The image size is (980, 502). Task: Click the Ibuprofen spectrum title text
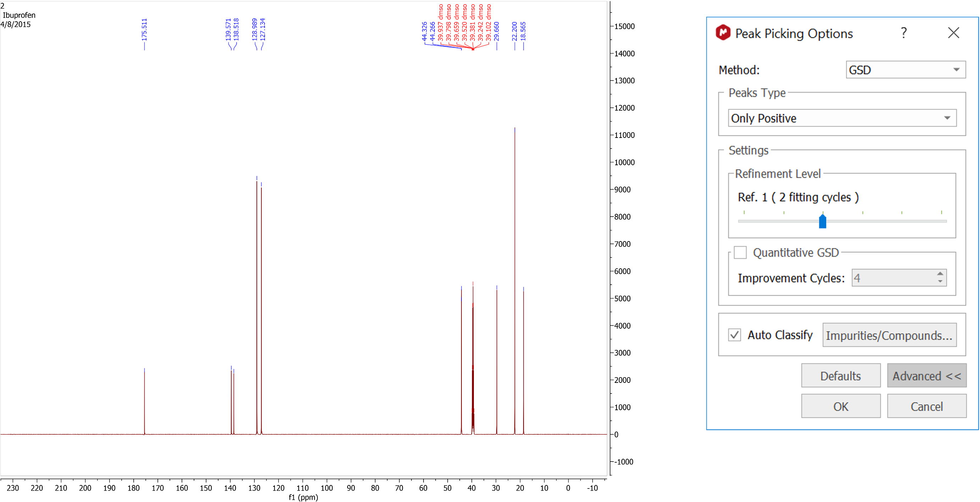19,15
